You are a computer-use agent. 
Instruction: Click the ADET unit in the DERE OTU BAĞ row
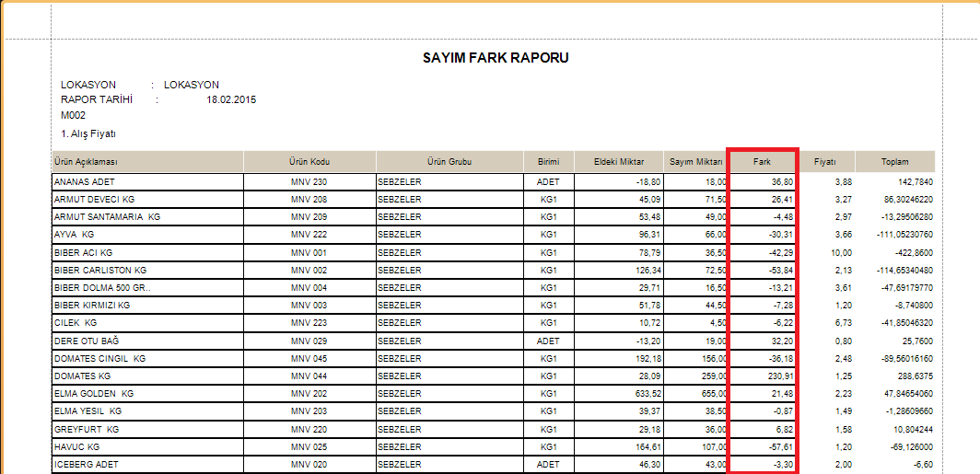coord(548,341)
